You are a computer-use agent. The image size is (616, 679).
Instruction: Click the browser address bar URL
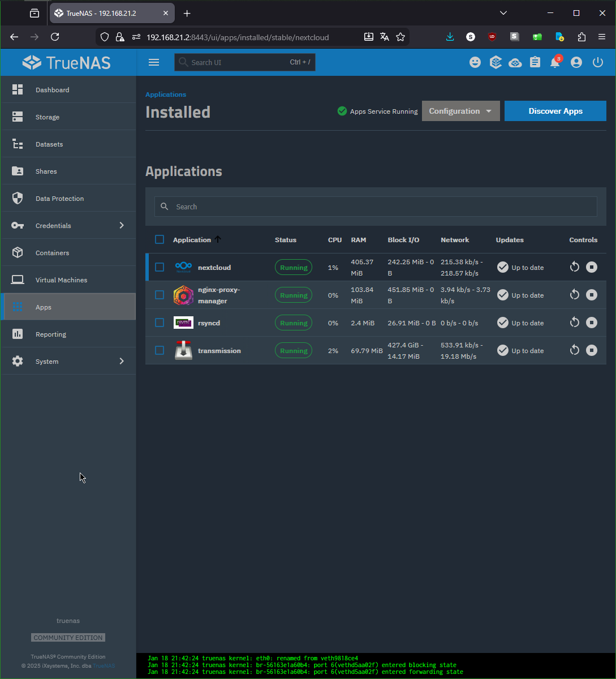[238, 37]
